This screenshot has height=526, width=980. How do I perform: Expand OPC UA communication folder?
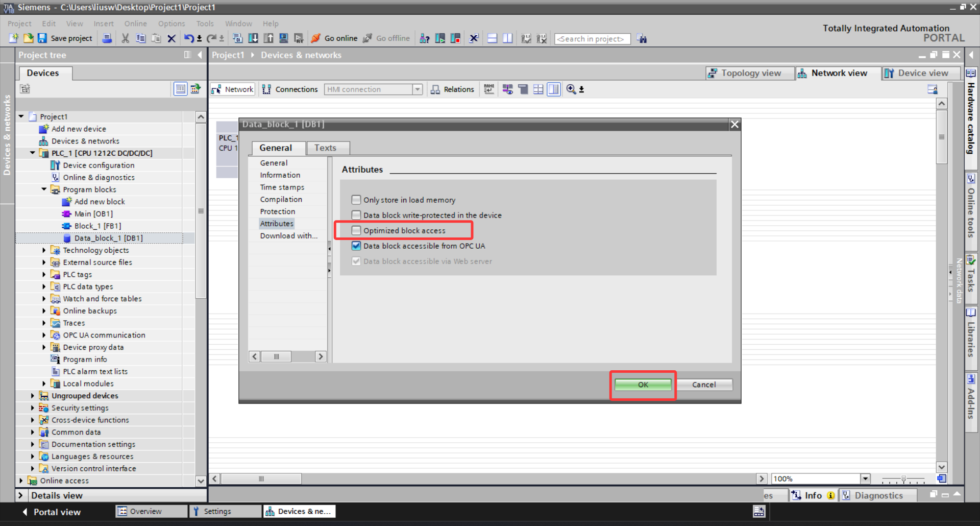click(x=44, y=335)
